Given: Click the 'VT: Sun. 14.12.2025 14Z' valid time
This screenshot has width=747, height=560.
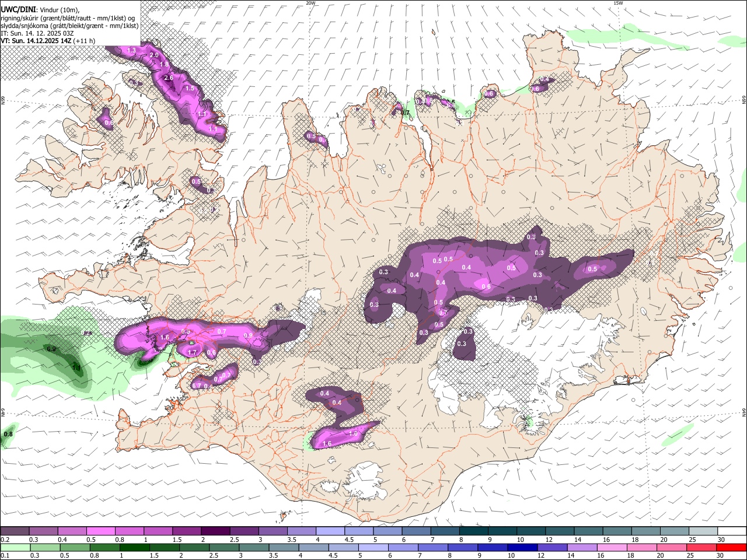Looking at the screenshot, I should pos(36,41).
